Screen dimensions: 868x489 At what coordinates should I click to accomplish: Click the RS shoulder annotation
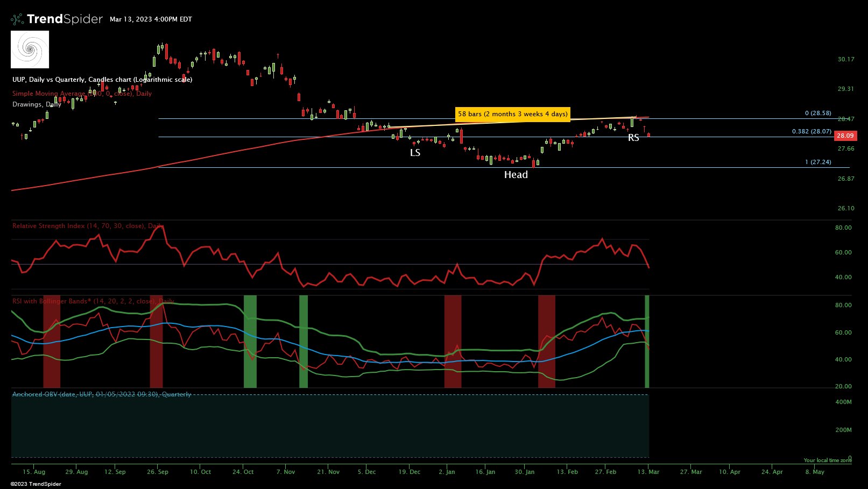click(x=633, y=138)
